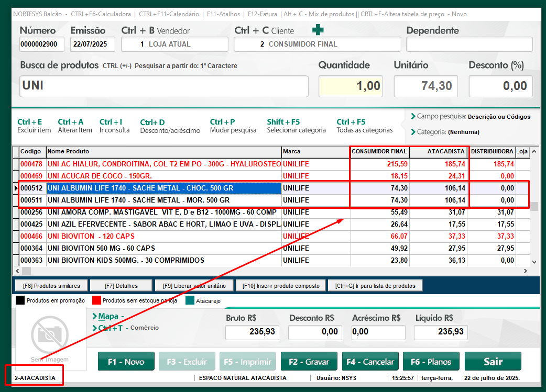Click the Mapa link arrow
546x392 pixels.
point(94,316)
